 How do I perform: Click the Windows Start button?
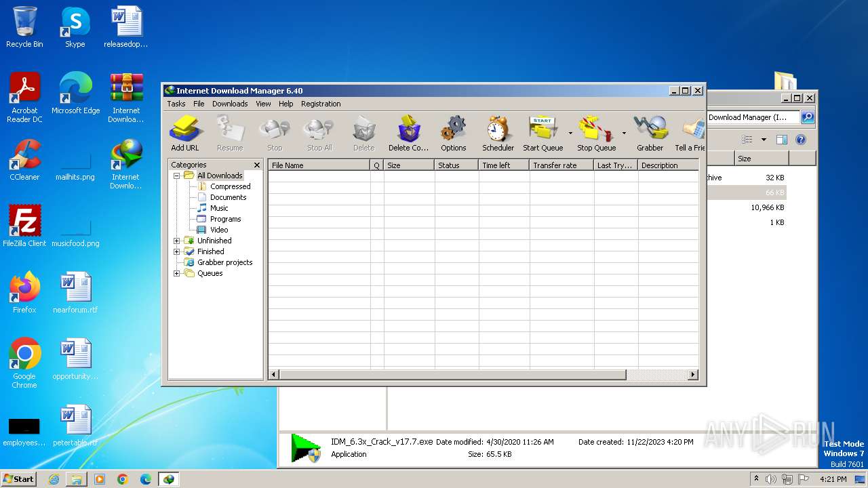(x=19, y=479)
